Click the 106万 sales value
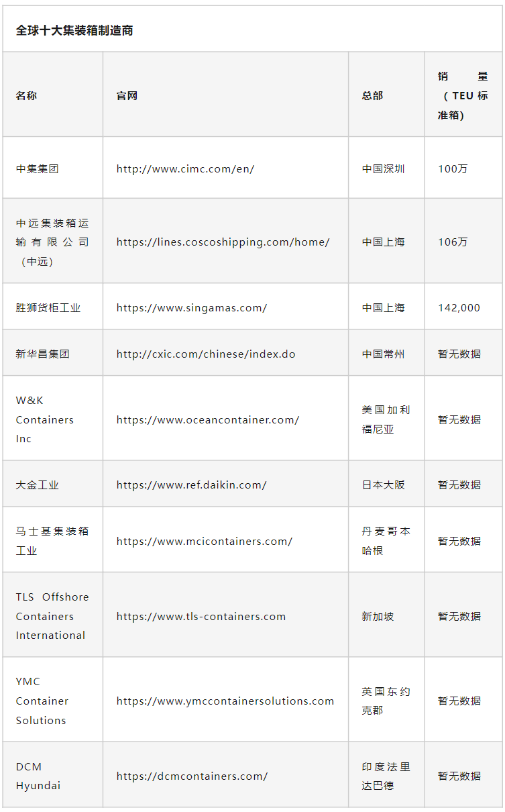This screenshot has width=505, height=812. [453, 242]
